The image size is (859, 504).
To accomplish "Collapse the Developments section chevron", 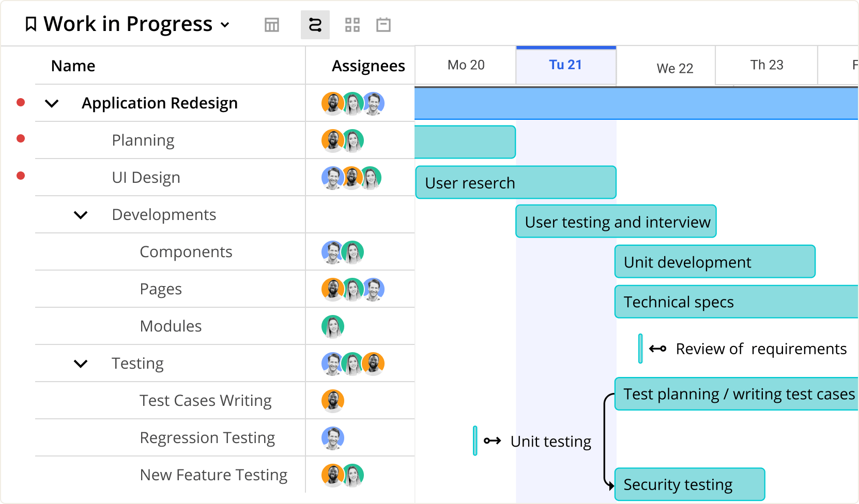I will (x=81, y=215).
